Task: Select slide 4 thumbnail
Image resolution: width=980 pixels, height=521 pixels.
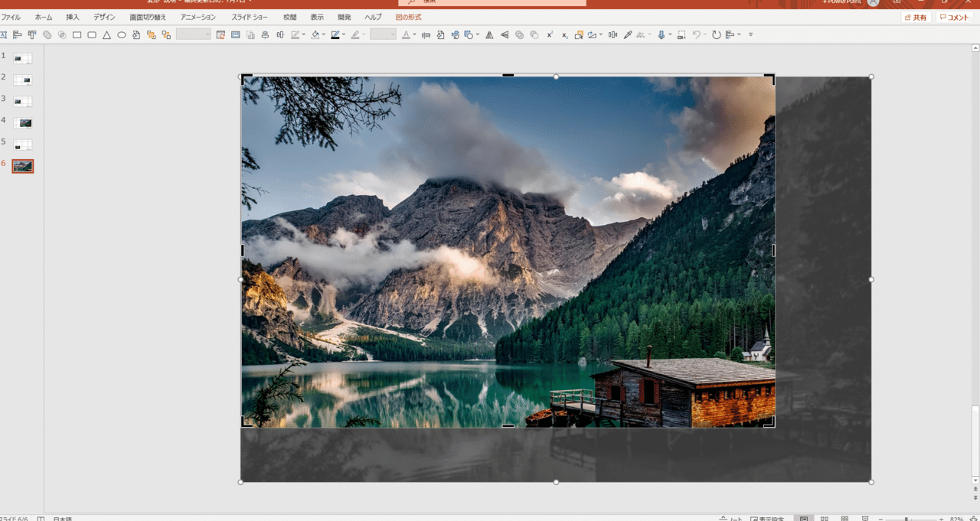Action: point(23,122)
